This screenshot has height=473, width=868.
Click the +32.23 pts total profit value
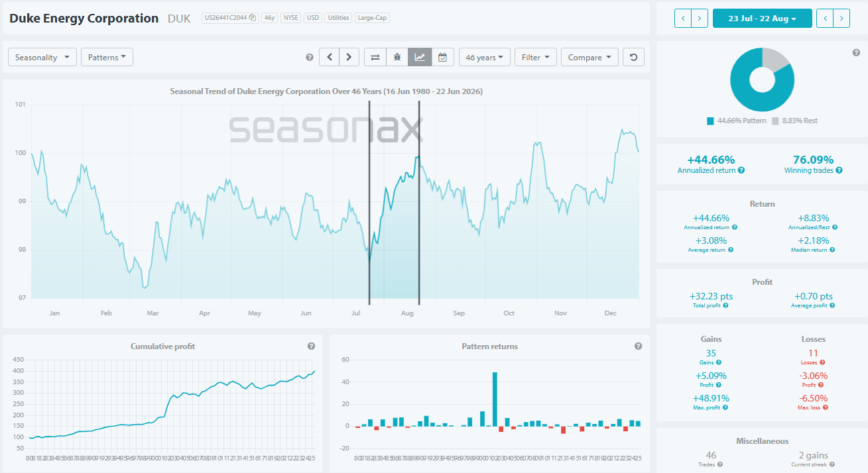tap(710, 296)
